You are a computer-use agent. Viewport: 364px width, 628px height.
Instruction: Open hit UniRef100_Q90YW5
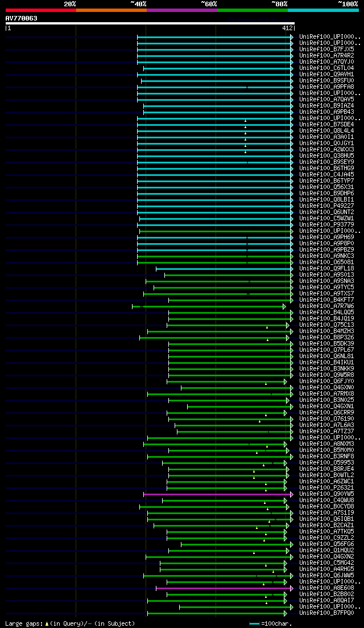tap(326, 494)
